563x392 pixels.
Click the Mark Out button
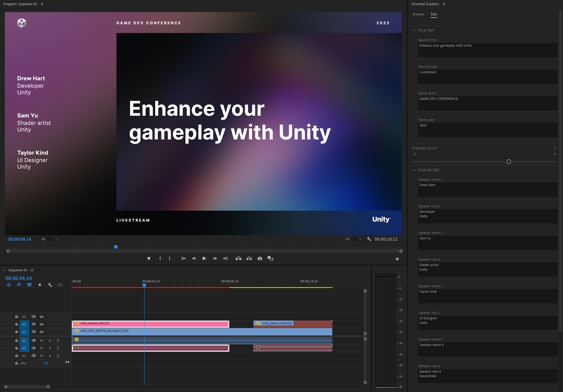(170, 259)
